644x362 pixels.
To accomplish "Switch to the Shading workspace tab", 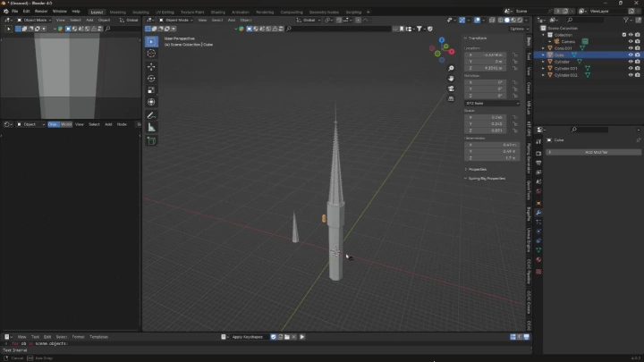I will [x=217, y=12].
